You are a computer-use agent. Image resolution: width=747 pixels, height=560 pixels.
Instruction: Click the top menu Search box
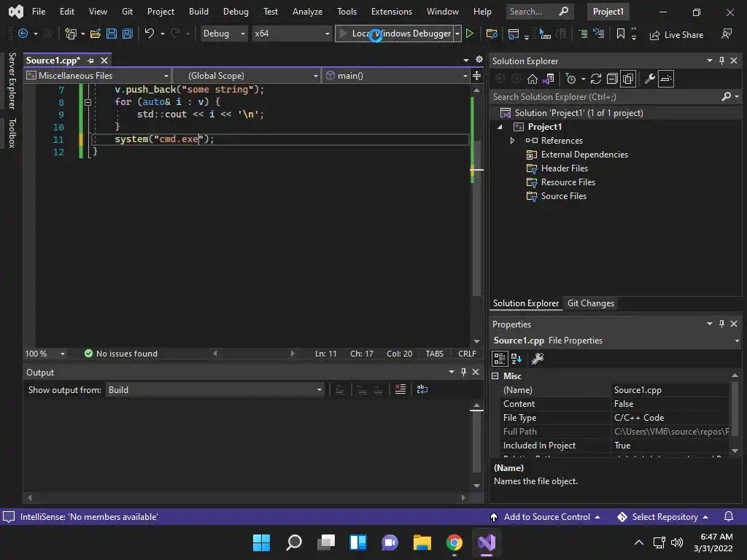[x=539, y=12]
